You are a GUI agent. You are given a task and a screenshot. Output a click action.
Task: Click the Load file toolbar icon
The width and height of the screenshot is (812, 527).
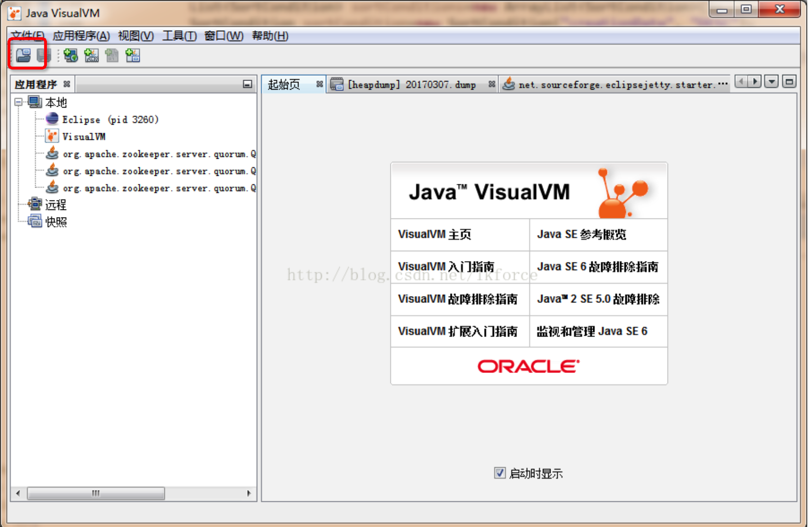click(x=23, y=55)
